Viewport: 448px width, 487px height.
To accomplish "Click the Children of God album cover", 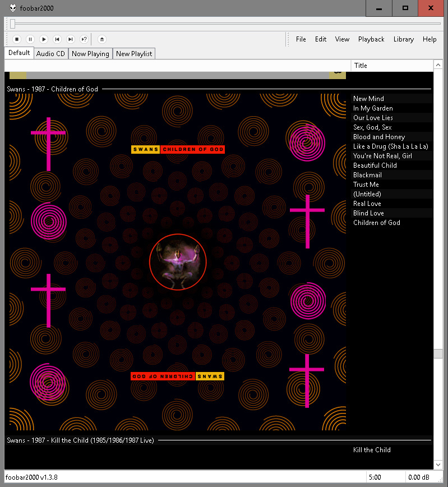I will tap(178, 262).
